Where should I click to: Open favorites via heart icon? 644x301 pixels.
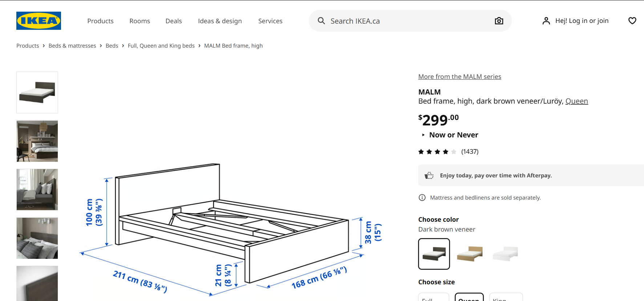click(x=632, y=21)
